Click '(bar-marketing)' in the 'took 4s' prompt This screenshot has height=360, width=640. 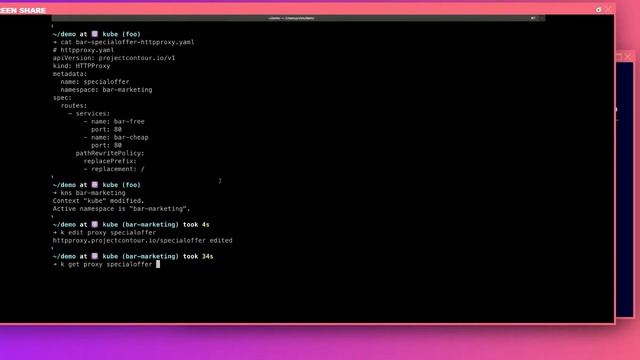[150, 224]
